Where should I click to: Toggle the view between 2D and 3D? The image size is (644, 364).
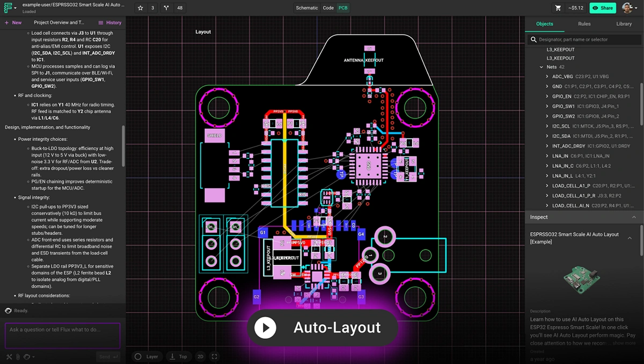pos(200,356)
